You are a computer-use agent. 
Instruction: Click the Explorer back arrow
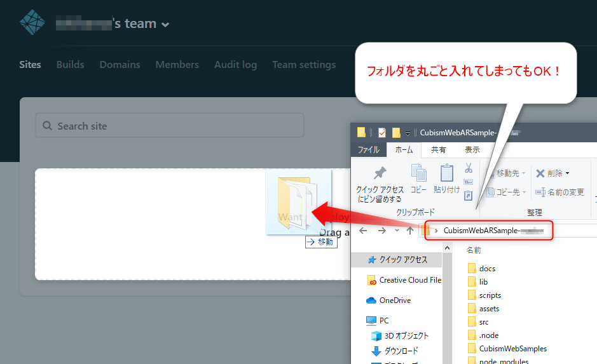(x=363, y=231)
